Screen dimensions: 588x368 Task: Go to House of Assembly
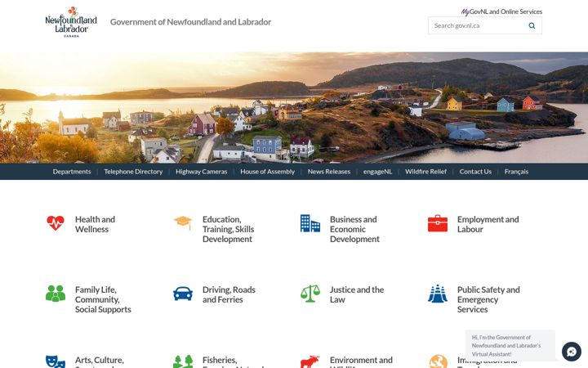(267, 172)
